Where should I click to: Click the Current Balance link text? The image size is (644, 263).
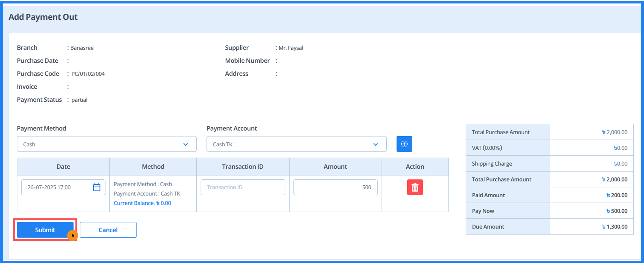pyautogui.click(x=142, y=203)
